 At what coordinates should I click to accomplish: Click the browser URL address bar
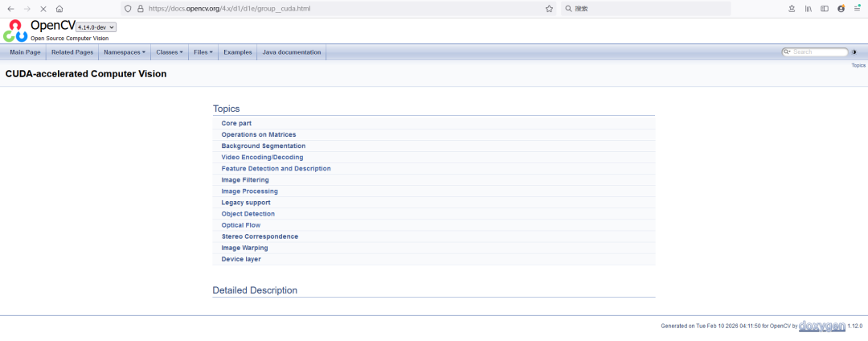(x=338, y=9)
